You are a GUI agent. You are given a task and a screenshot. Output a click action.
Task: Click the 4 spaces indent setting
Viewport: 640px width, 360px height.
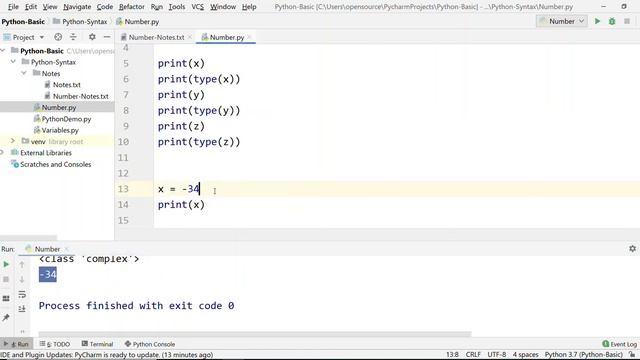point(525,354)
